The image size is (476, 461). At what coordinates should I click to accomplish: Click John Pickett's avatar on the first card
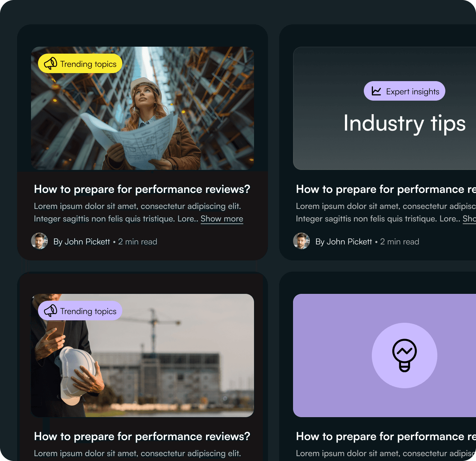tap(39, 241)
